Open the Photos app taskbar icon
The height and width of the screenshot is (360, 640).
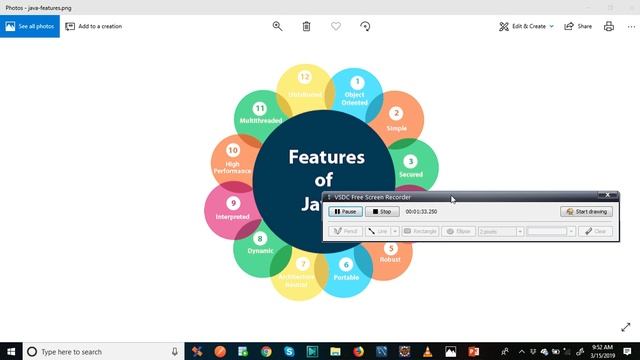pyautogui.click(x=451, y=351)
